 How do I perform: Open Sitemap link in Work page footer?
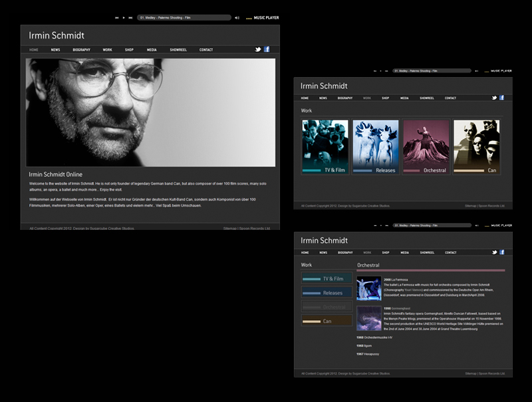[x=470, y=206]
